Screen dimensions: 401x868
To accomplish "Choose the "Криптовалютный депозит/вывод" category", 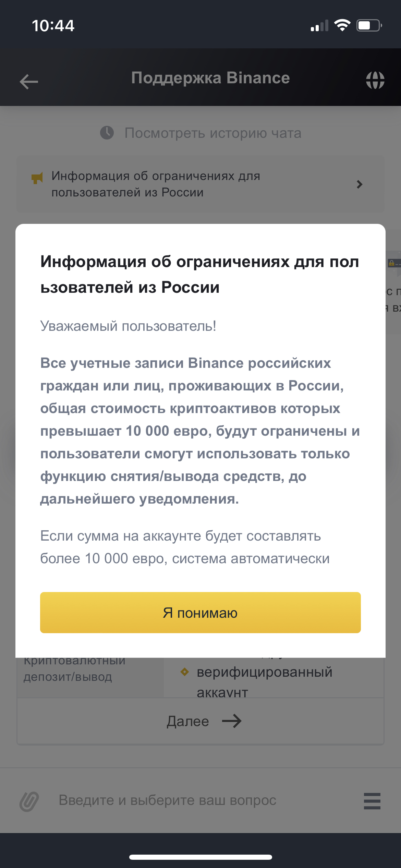I will (x=75, y=668).
